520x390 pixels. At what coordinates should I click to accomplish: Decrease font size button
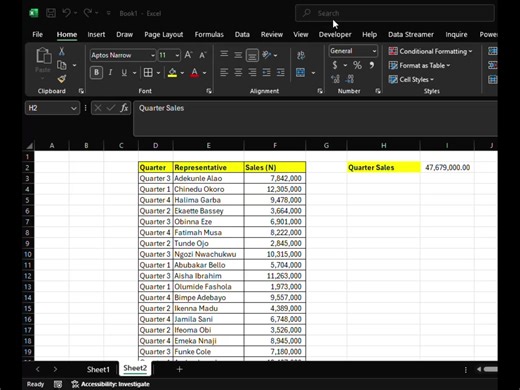pyautogui.click(x=202, y=55)
